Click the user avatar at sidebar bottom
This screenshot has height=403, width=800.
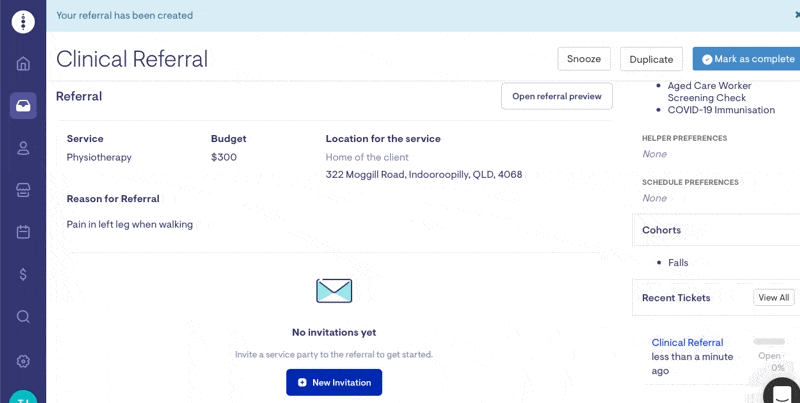point(23,396)
